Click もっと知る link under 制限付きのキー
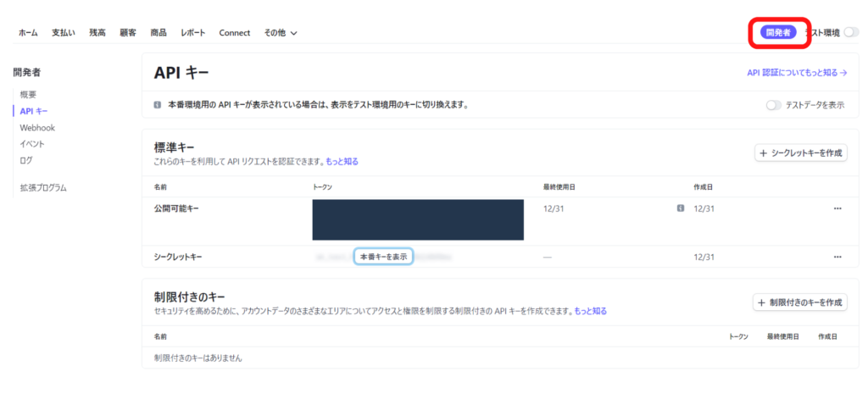 coord(590,312)
